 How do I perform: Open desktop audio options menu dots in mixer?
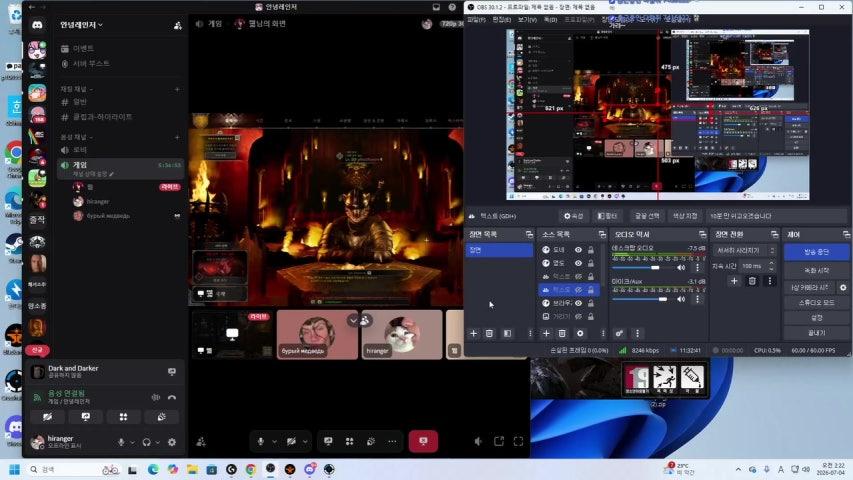(697, 268)
